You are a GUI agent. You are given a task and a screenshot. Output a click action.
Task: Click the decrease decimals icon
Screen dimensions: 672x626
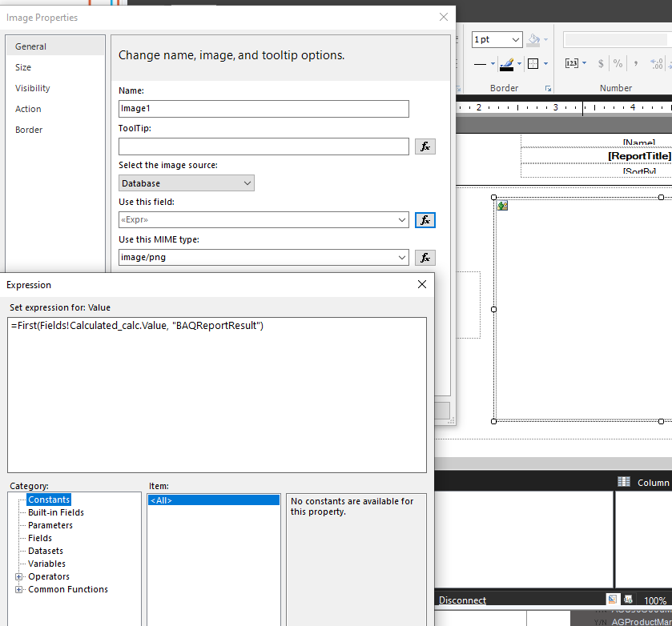657,63
